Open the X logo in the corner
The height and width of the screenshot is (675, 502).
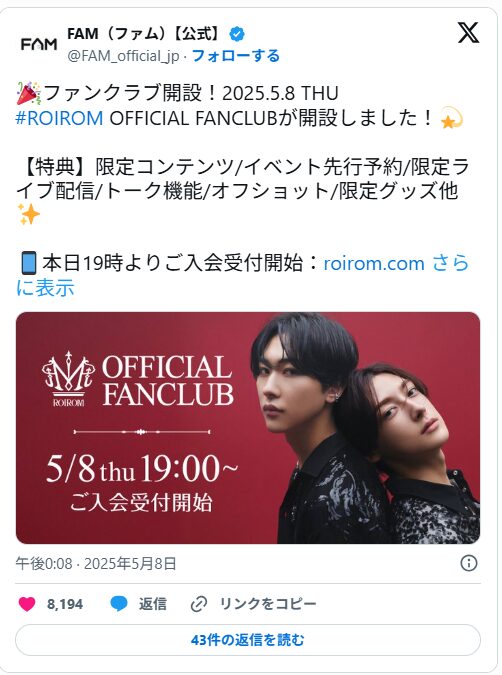[468, 33]
